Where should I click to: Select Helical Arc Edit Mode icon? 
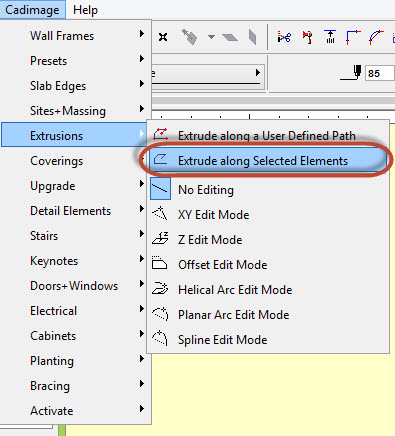[x=160, y=288]
